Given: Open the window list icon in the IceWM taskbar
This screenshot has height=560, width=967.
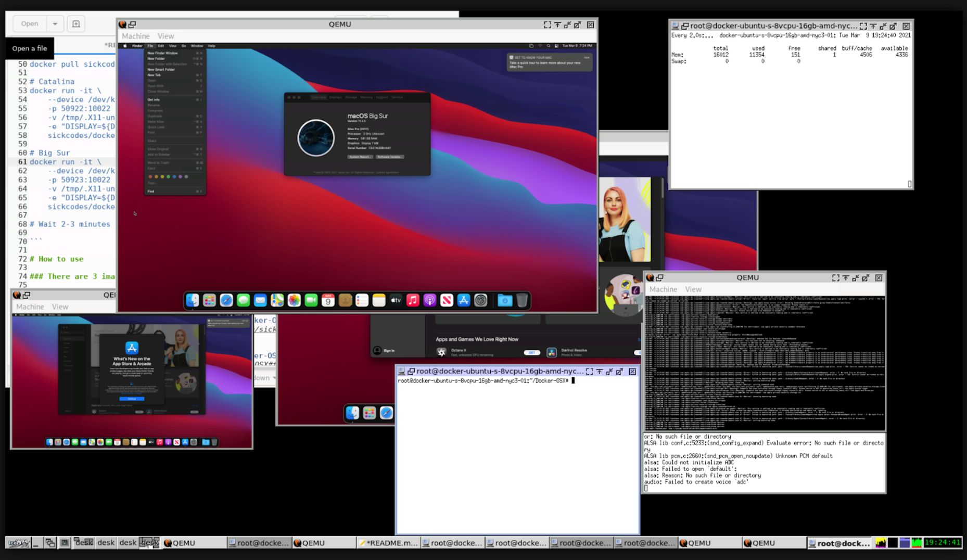Looking at the screenshot, I should [x=50, y=543].
